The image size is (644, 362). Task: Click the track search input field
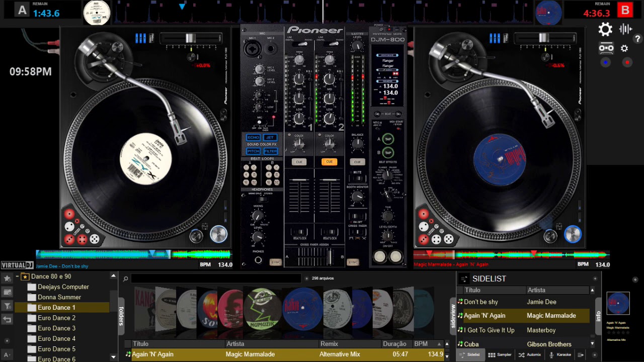click(216, 279)
